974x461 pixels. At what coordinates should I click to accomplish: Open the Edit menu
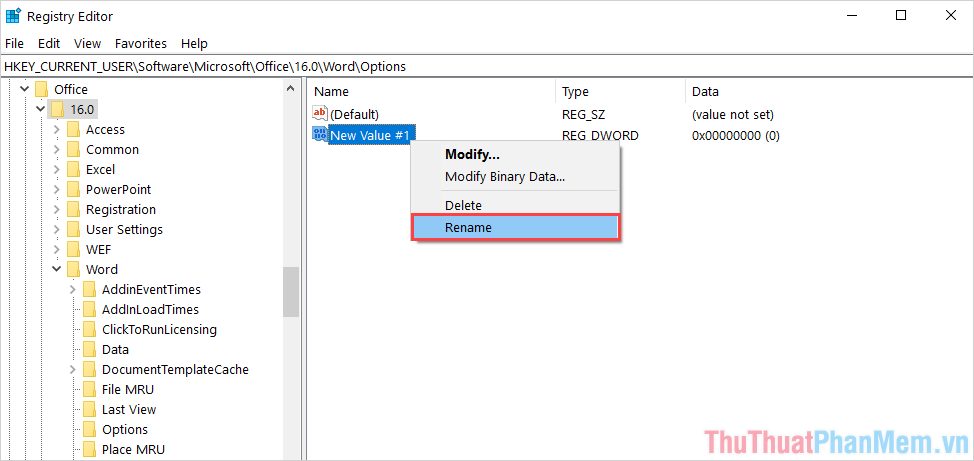pos(48,43)
